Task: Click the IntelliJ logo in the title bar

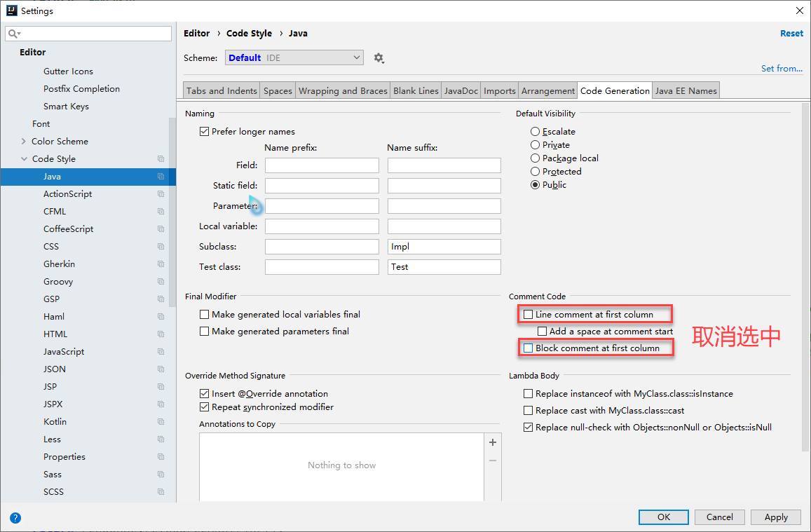Action: tap(11, 11)
